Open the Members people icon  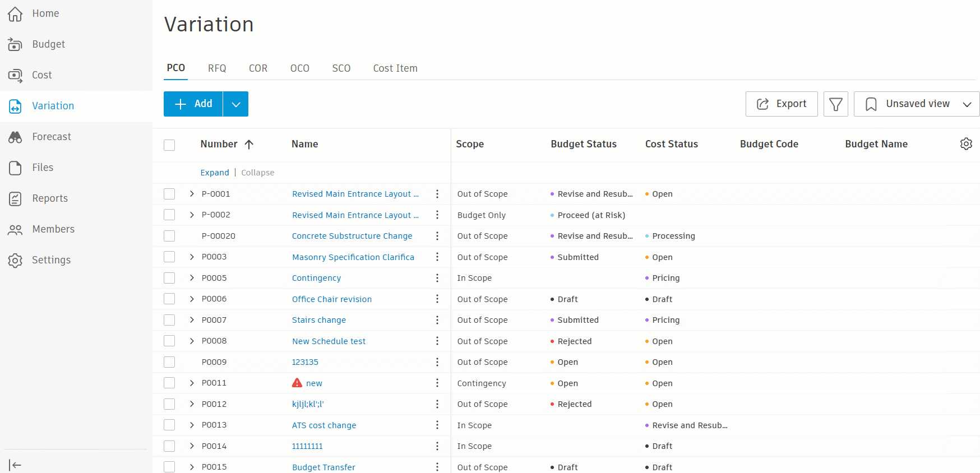(15, 229)
